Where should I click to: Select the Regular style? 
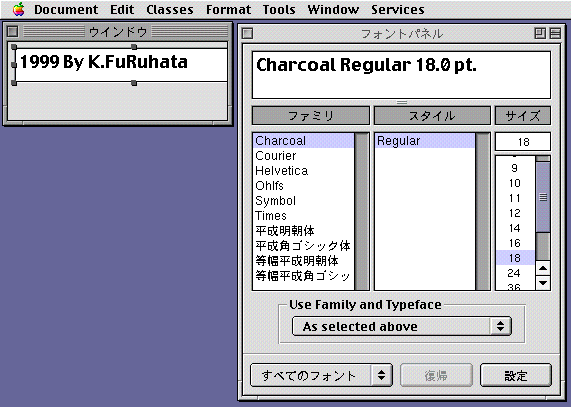pyautogui.click(x=425, y=141)
